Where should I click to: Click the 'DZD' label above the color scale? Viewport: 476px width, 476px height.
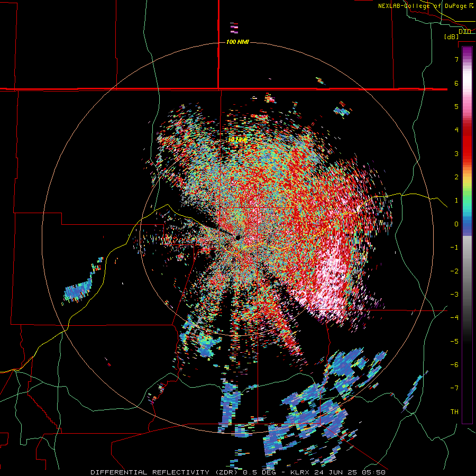[465, 31]
